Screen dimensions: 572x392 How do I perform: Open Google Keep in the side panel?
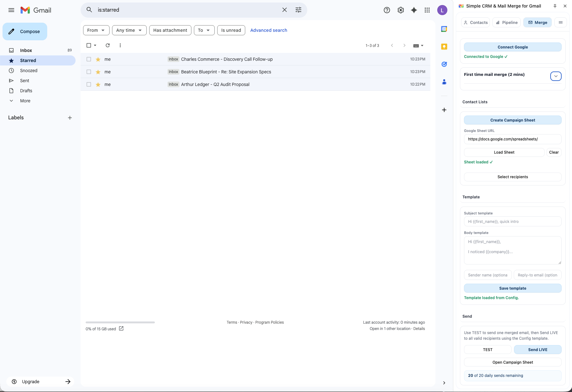(x=444, y=47)
